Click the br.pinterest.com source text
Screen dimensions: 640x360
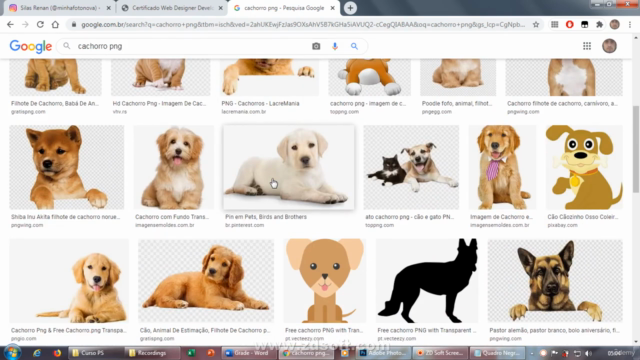[244, 225]
